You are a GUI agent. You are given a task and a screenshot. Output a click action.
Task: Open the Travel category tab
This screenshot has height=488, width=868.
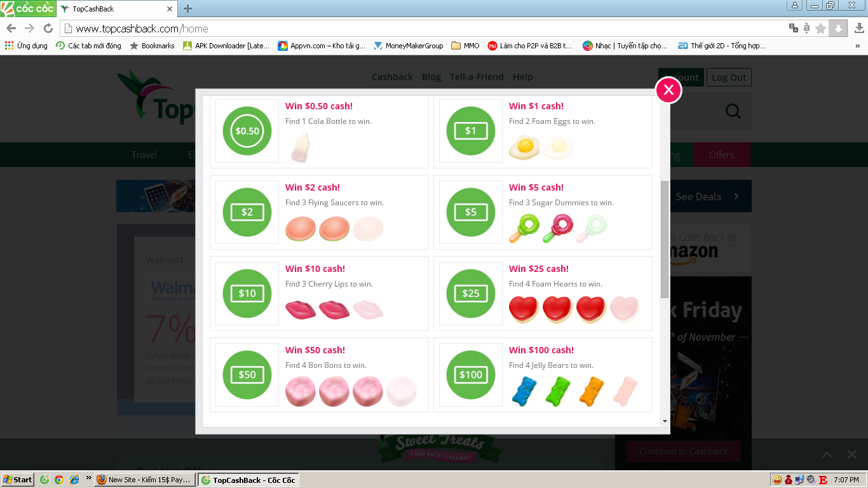coord(144,155)
